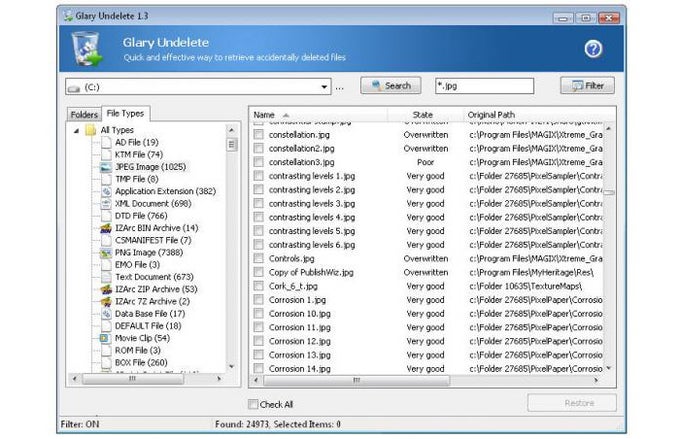Select KTM File (74) in the tree

point(138,154)
